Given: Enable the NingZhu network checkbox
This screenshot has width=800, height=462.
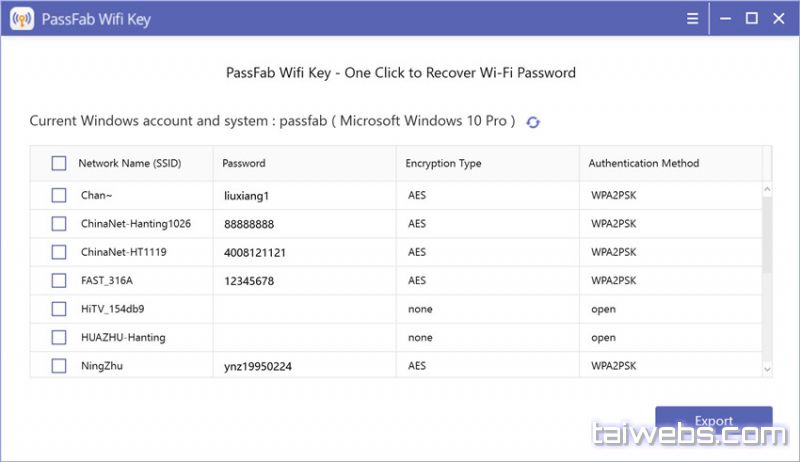Looking at the screenshot, I should pos(59,366).
